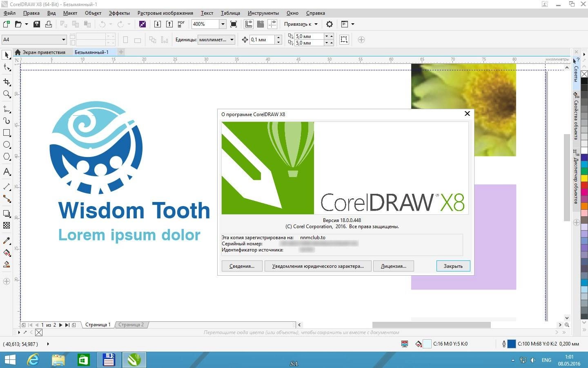
Task: Click the duplicate distance X 5,0 мм field
Action: pyautogui.click(x=309, y=36)
